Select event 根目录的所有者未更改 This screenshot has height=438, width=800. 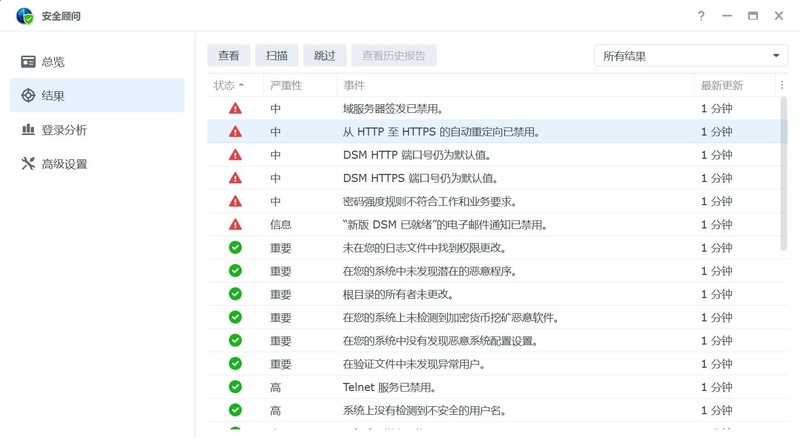point(398,294)
